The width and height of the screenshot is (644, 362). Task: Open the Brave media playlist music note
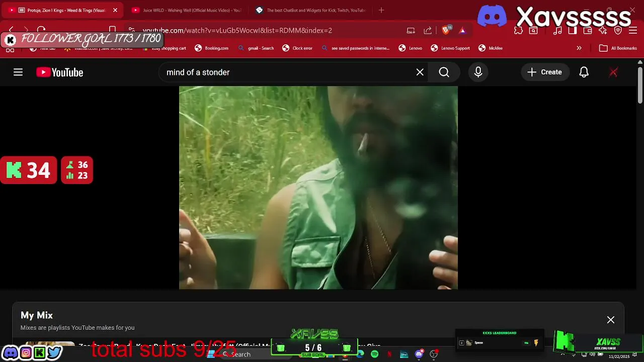557,30
